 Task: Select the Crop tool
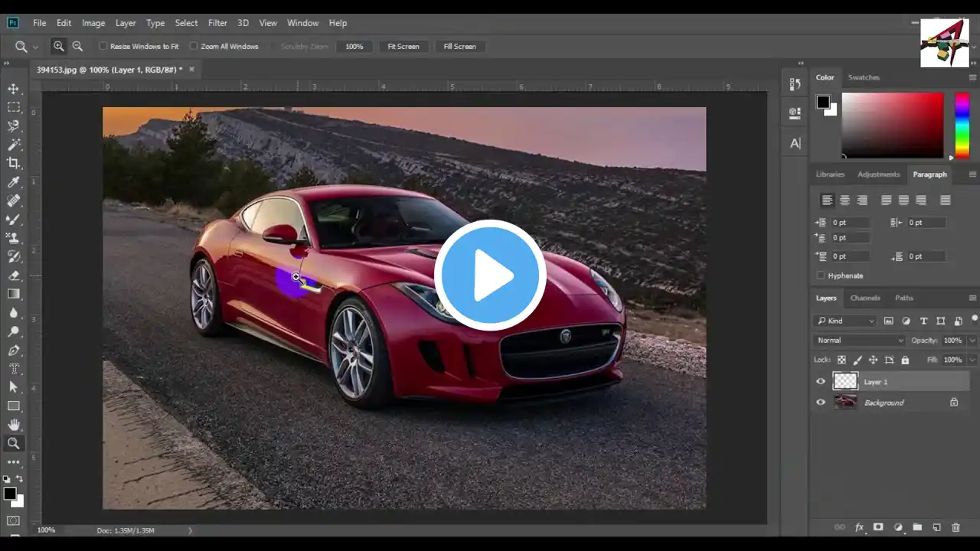[x=14, y=163]
